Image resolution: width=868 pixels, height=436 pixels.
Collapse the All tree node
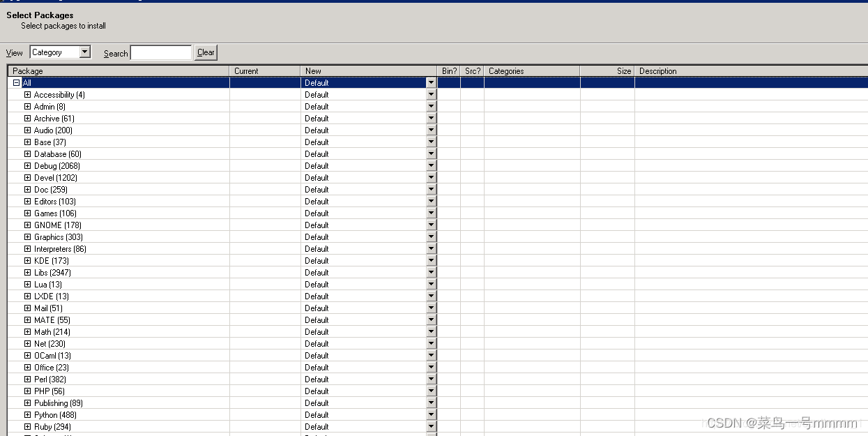coord(16,82)
